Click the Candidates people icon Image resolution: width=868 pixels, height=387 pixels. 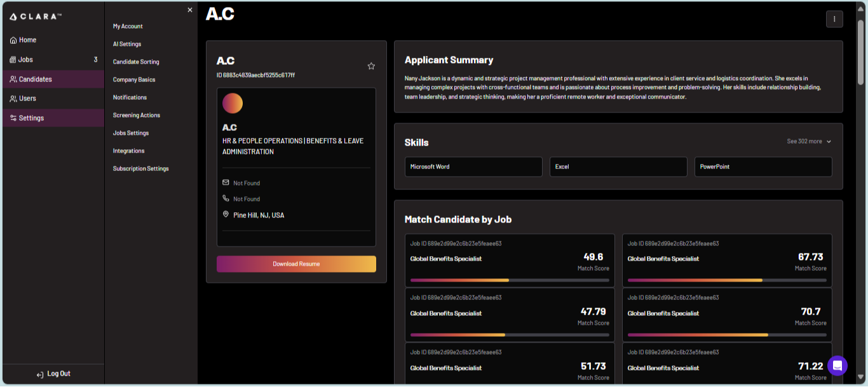pyautogui.click(x=13, y=79)
